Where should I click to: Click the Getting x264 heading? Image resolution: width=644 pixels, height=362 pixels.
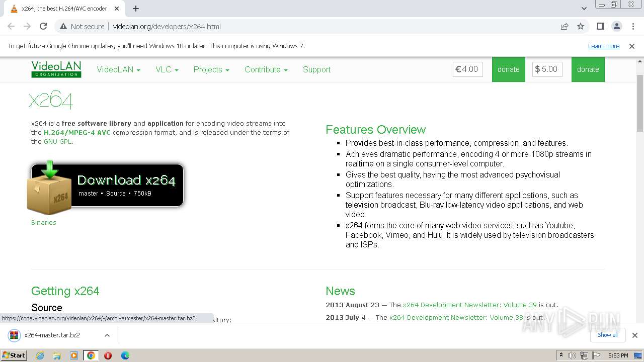[x=65, y=291]
